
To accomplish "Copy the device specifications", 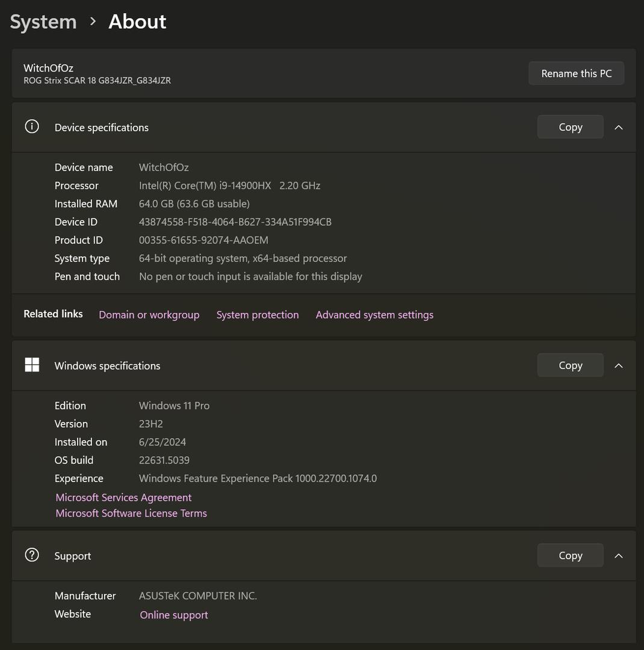I will tap(570, 127).
